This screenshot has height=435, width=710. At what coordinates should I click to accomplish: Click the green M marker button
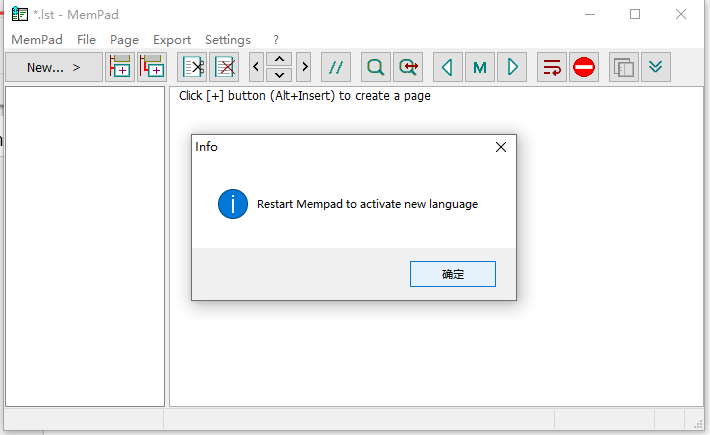[480, 67]
